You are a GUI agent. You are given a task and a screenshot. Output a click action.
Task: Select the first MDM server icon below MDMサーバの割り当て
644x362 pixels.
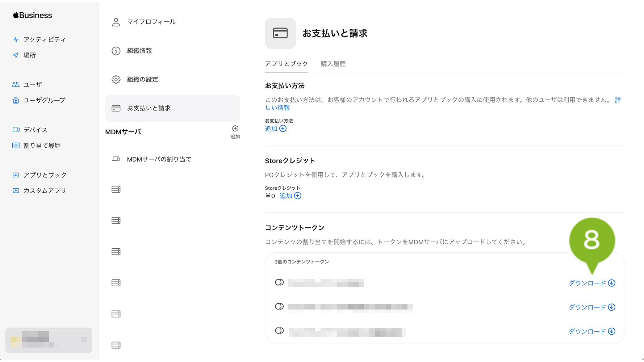pyautogui.click(x=116, y=189)
